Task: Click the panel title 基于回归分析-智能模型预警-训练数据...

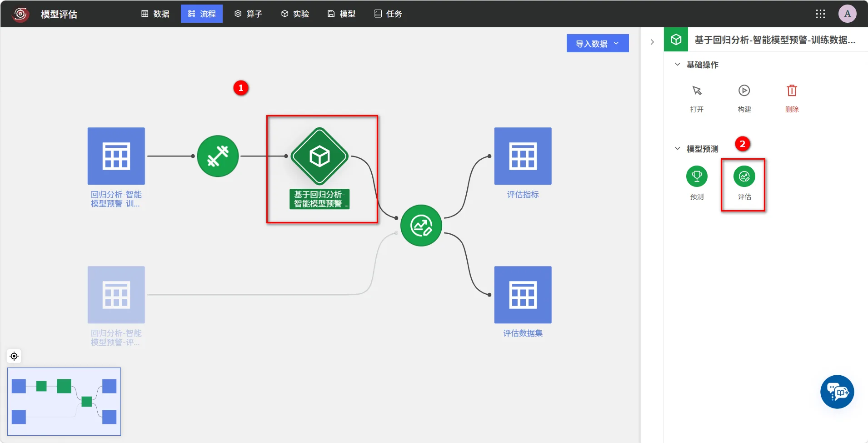Action: pyautogui.click(x=775, y=40)
